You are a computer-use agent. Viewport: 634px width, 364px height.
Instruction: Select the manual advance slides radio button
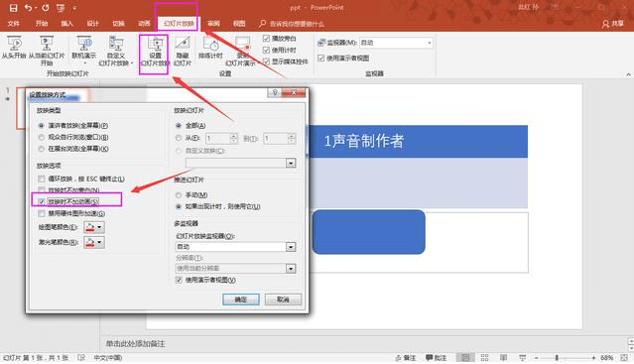coord(179,194)
